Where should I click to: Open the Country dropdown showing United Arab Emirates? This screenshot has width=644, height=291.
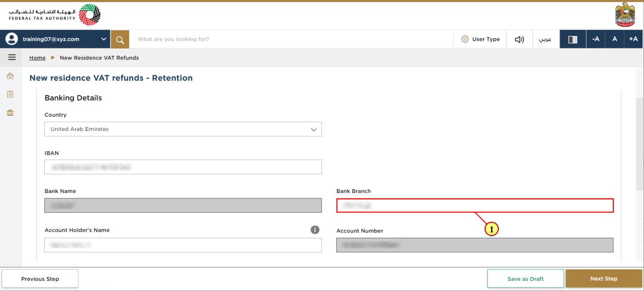pos(183,129)
